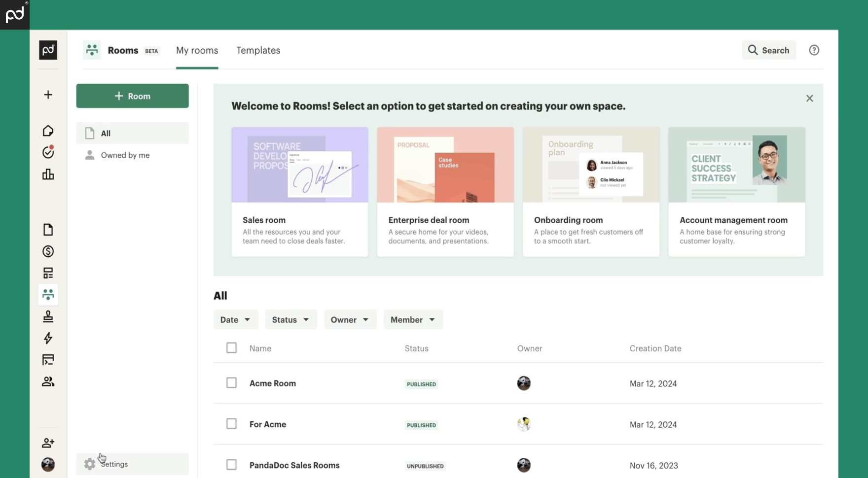The width and height of the screenshot is (868, 478).
Task: Click the plus create icon in sidebar
Action: (x=48, y=95)
